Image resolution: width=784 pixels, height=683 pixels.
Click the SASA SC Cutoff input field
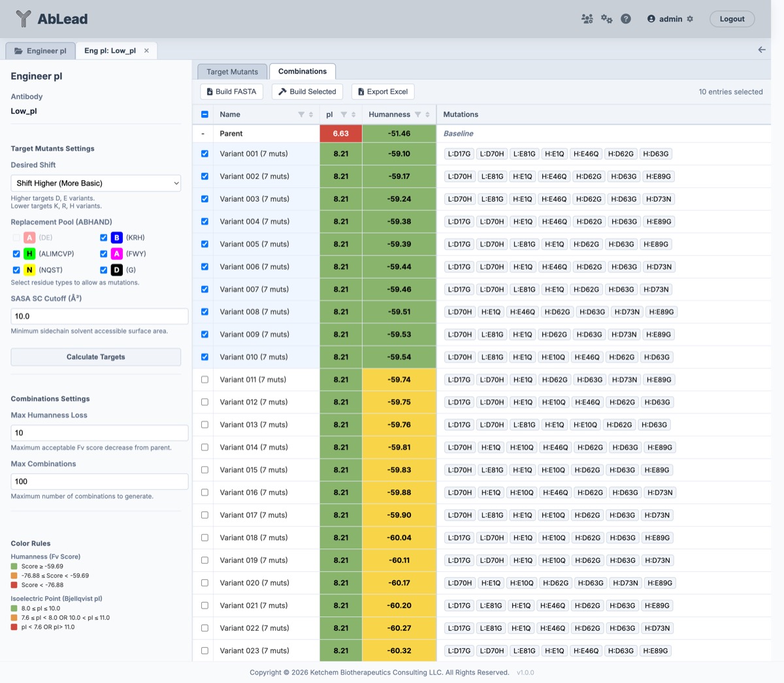[99, 316]
